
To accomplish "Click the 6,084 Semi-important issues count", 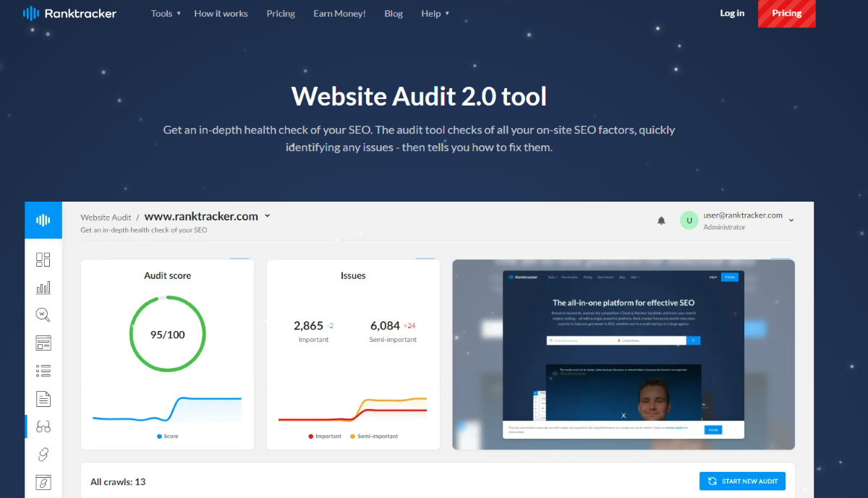I will click(x=385, y=326).
